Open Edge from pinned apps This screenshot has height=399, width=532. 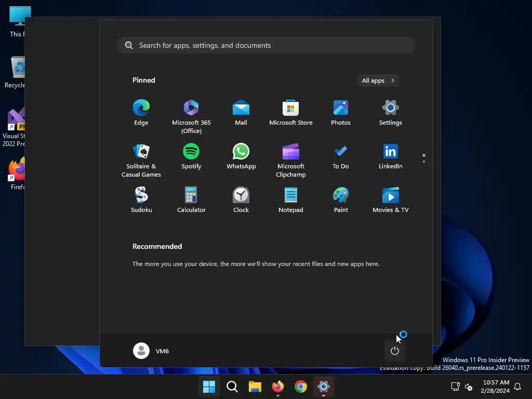point(141,113)
